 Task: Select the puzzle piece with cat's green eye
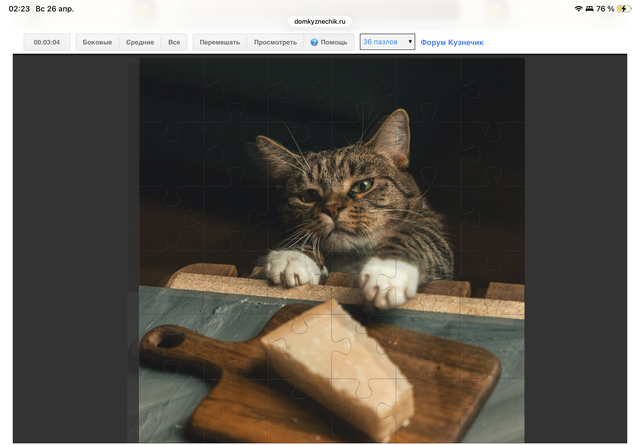pyautogui.click(x=362, y=186)
